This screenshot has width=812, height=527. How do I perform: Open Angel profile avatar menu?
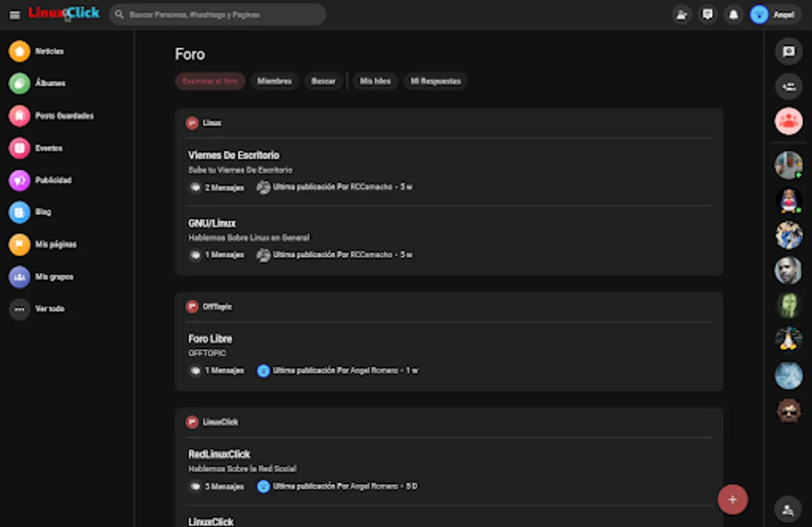tap(775, 15)
